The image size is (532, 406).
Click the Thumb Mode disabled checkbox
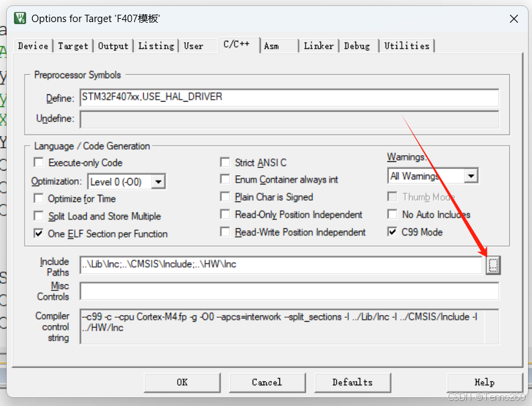(392, 197)
